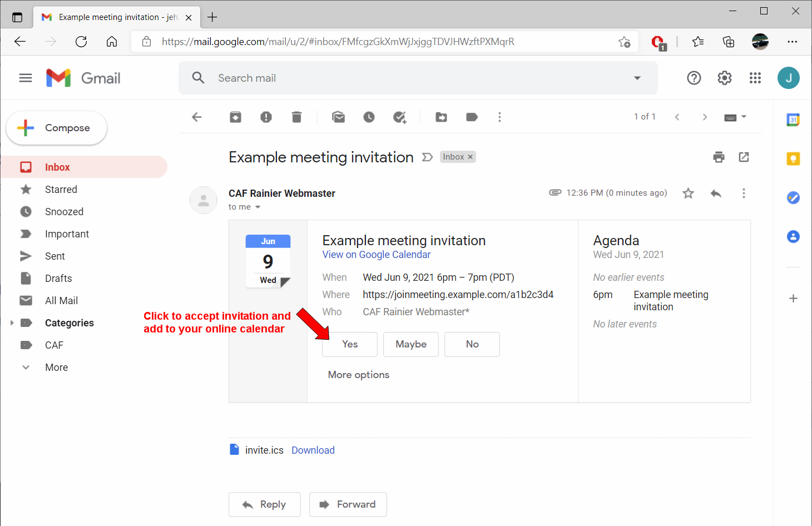Image resolution: width=812 pixels, height=526 pixels.
Task: Open the View on Google Calendar link
Action: pyautogui.click(x=376, y=255)
